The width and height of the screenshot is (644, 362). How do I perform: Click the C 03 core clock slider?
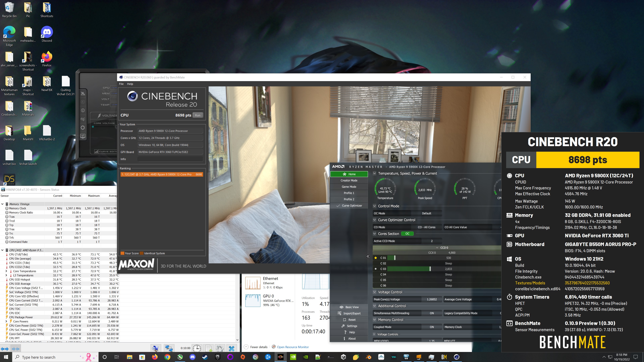tap(430, 269)
